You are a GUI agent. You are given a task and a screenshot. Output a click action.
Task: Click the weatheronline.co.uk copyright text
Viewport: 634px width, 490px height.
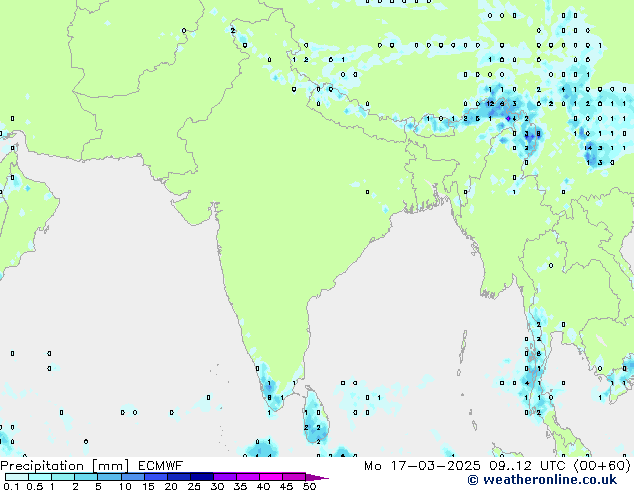542,480
